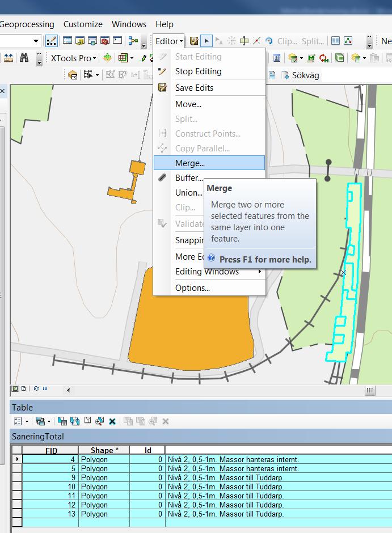The height and width of the screenshot is (533, 392).
Task: Click Delete Selected black X in Table toolbar
Action: 112,421
